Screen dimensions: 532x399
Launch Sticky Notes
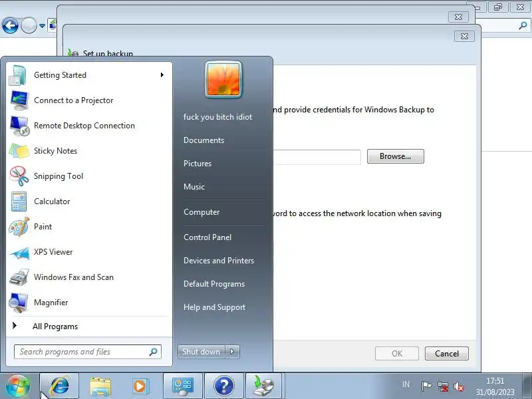(89, 151)
